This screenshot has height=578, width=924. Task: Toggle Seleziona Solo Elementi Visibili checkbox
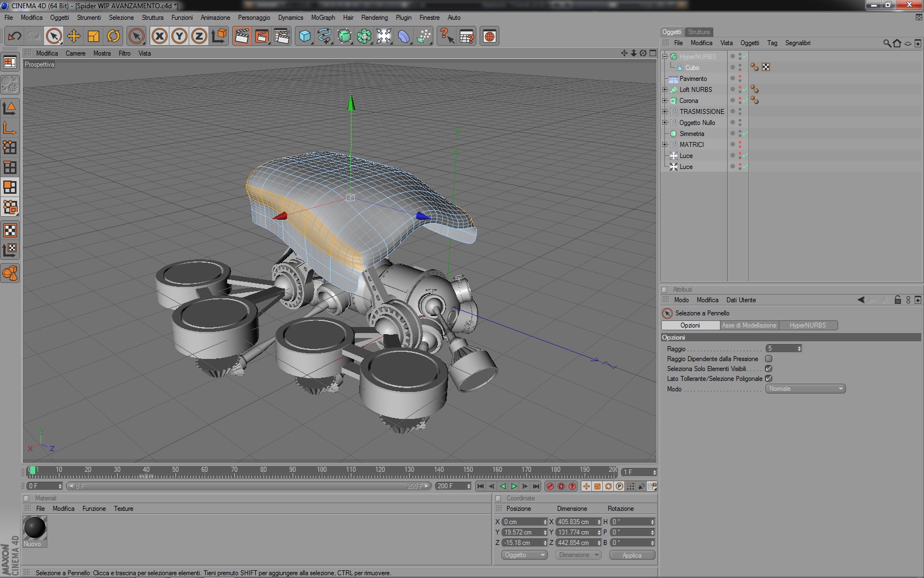pyautogui.click(x=769, y=368)
